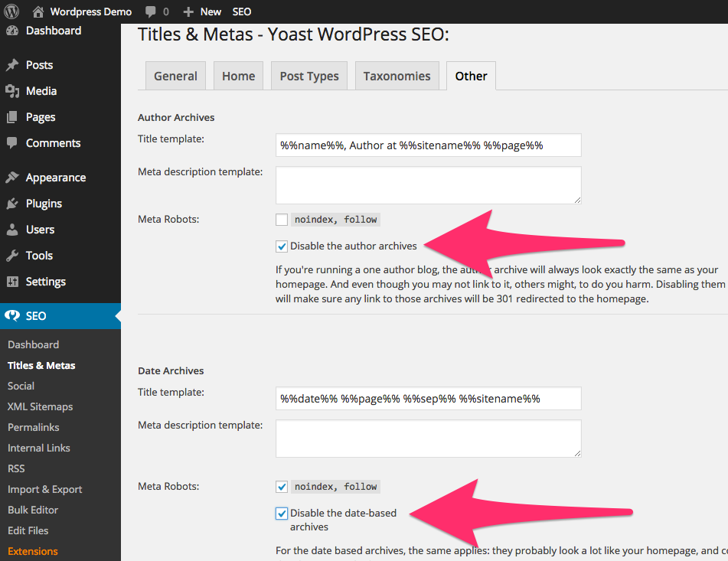Switch to the Taxonomies tab

point(397,76)
